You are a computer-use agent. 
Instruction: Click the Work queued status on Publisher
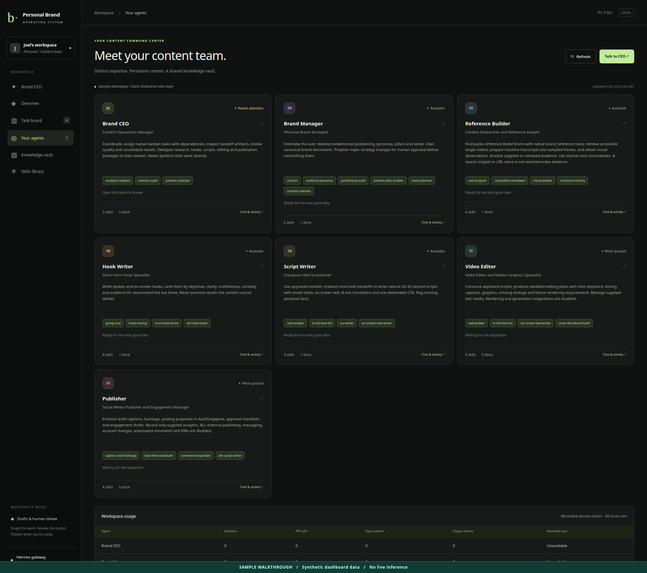[251, 383]
